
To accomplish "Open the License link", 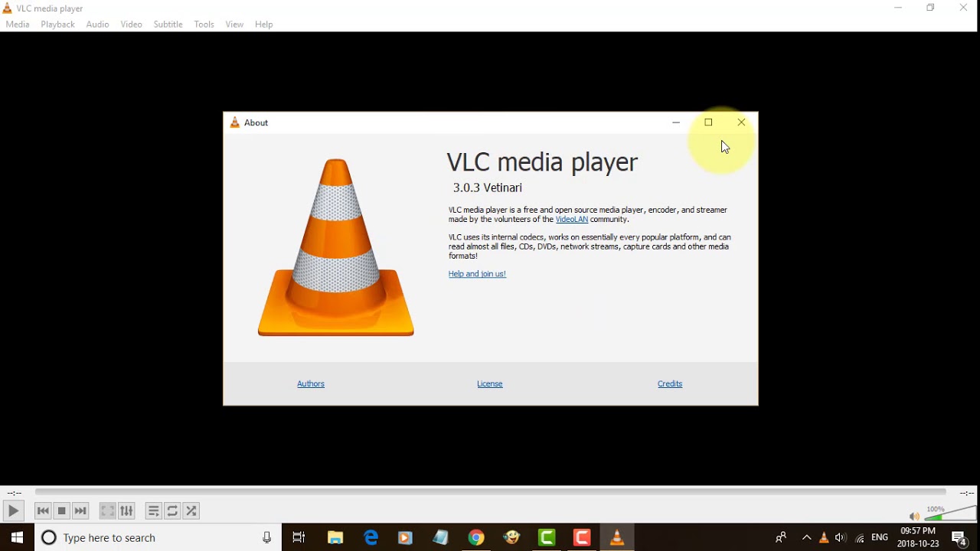I will pyautogui.click(x=490, y=384).
